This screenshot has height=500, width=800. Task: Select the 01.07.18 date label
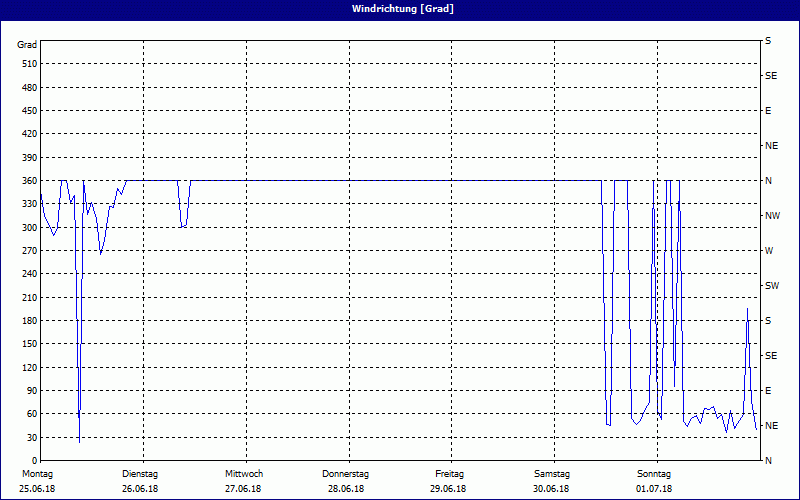coord(654,488)
